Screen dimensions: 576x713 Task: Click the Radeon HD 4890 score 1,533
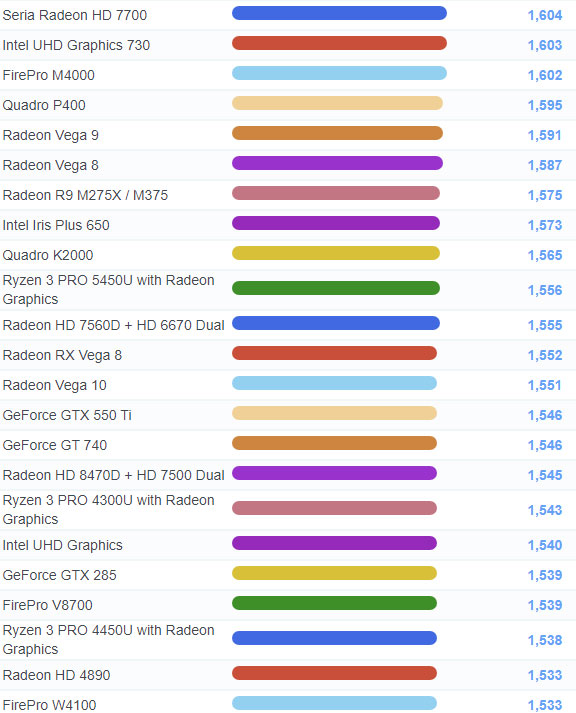(545, 676)
